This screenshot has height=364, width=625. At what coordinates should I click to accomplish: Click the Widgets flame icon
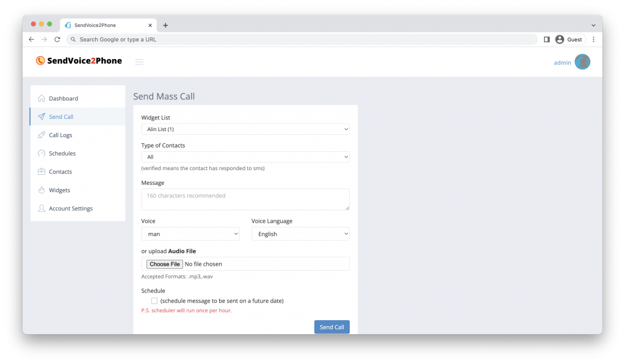pos(42,190)
